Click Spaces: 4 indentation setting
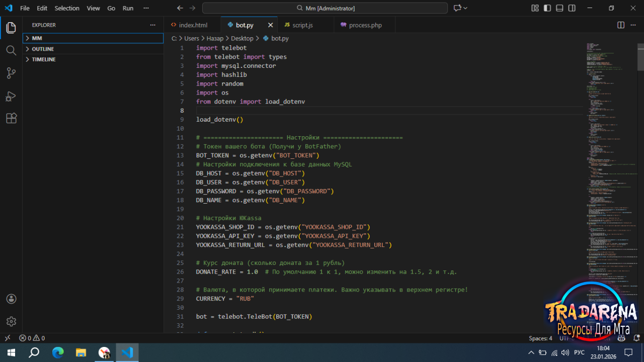Image resolution: width=644 pixels, height=362 pixels. coord(540,338)
